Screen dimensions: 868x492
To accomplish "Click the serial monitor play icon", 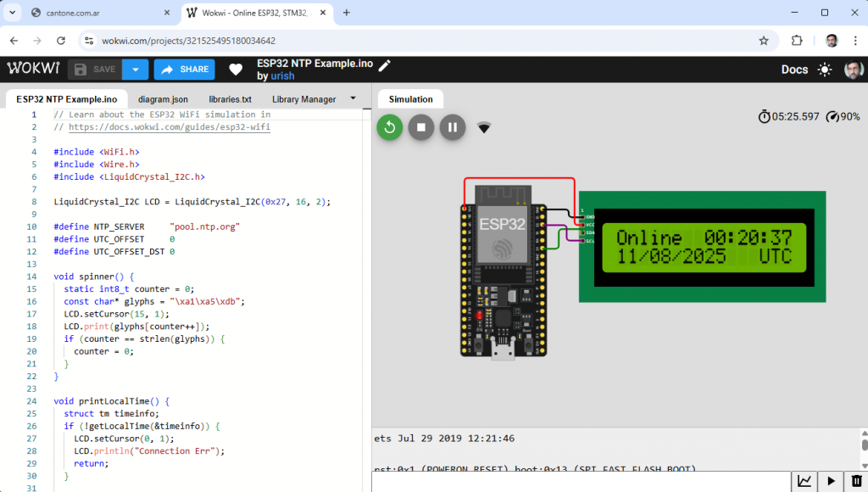I will (x=831, y=481).
